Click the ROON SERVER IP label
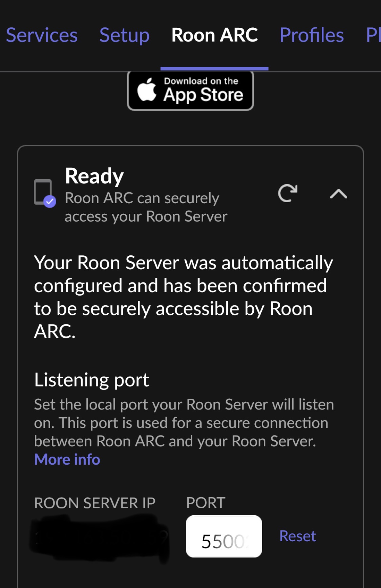381x588 pixels. 95,503
